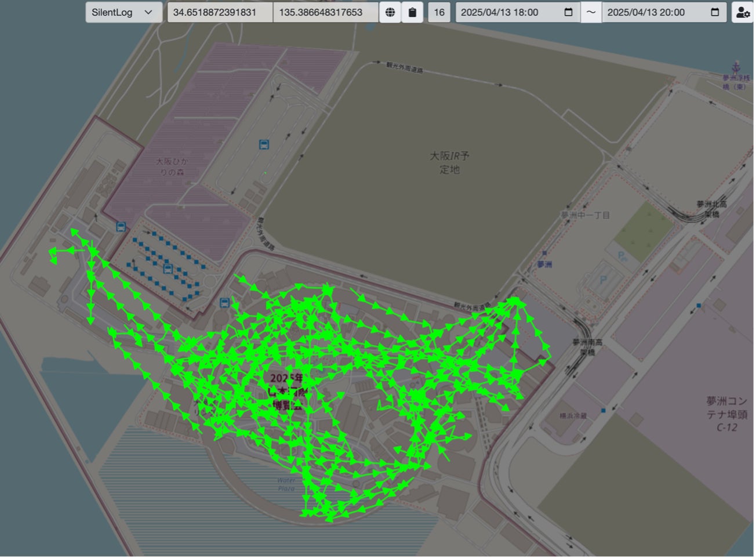Click the map label 夢洲南高架橋
Image resolution: width=756 pixels, height=558 pixels.
pos(587,347)
